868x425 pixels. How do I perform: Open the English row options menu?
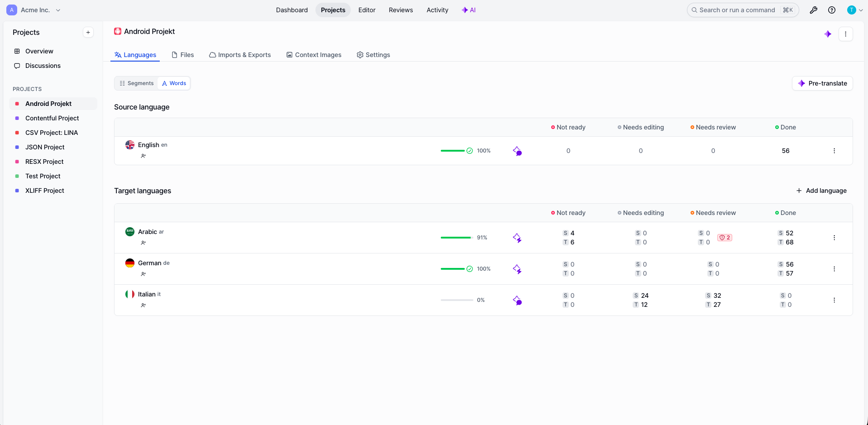(x=834, y=151)
